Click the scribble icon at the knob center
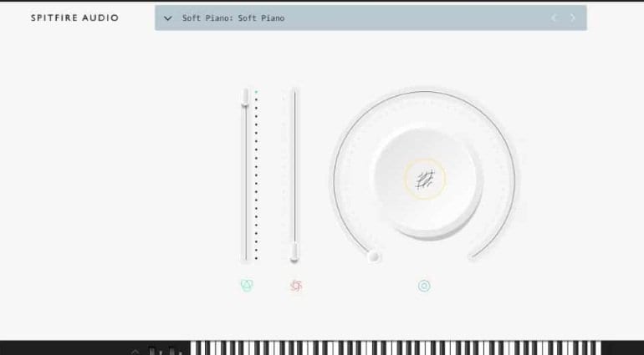Screen dimensions: 644x355 click(424, 180)
